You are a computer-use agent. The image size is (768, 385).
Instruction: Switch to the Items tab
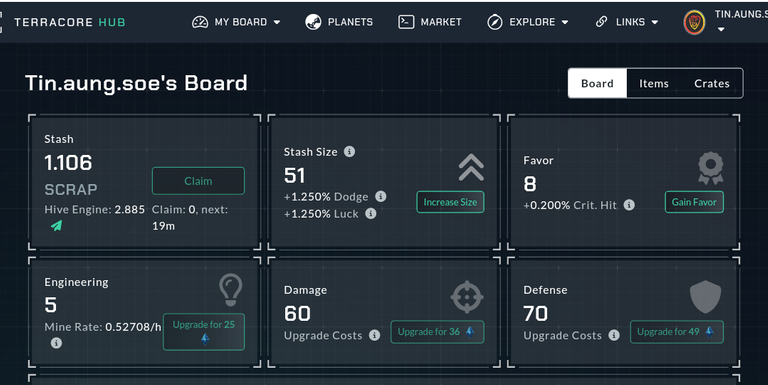tap(654, 83)
